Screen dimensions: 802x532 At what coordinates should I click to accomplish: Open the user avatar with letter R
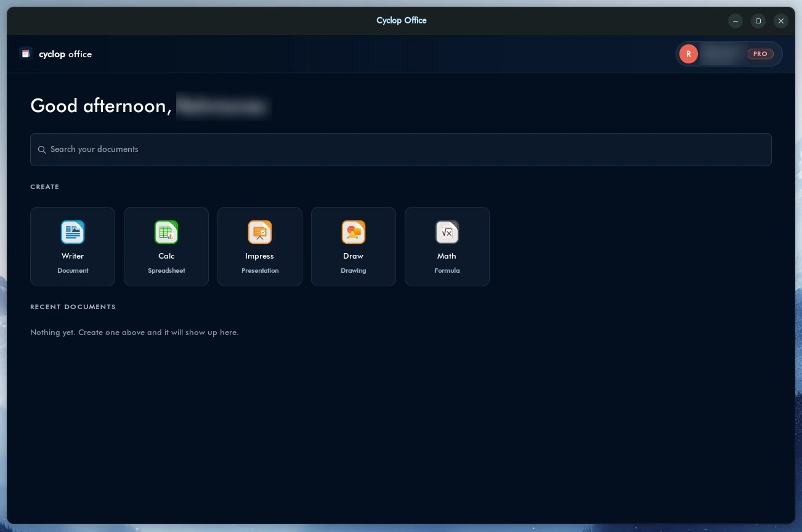[689, 54]
